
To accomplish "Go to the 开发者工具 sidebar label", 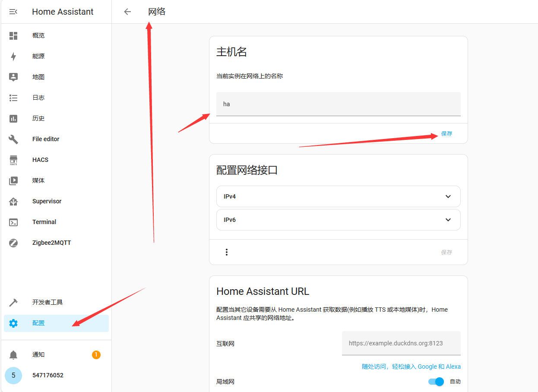I will click(x=47, y=302).
